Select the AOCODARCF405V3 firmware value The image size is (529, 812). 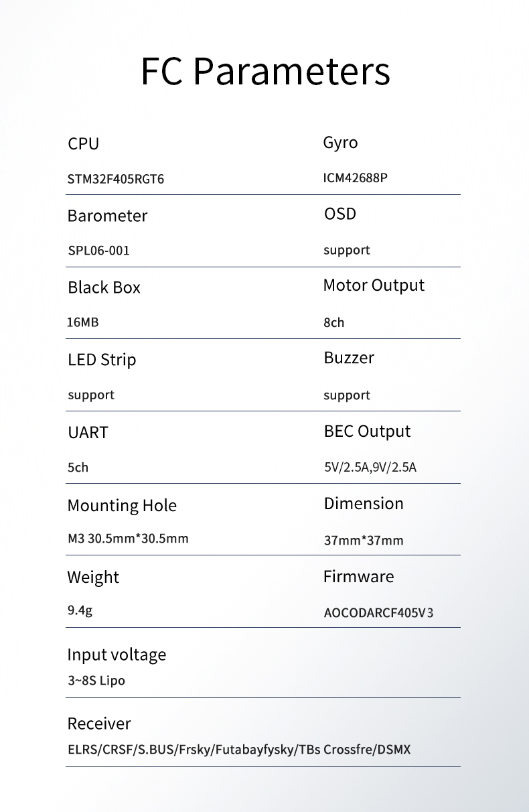[379, 612]
